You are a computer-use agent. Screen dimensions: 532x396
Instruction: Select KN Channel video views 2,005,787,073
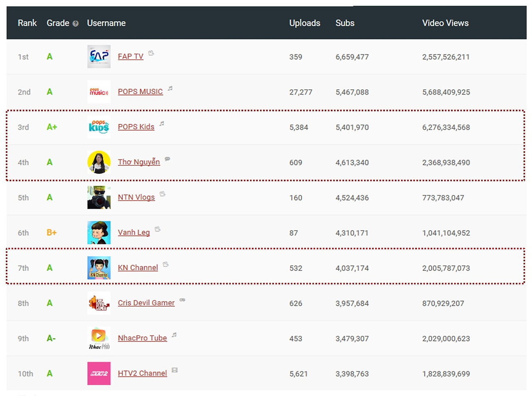pyautogui.click(x=446, y=268)
